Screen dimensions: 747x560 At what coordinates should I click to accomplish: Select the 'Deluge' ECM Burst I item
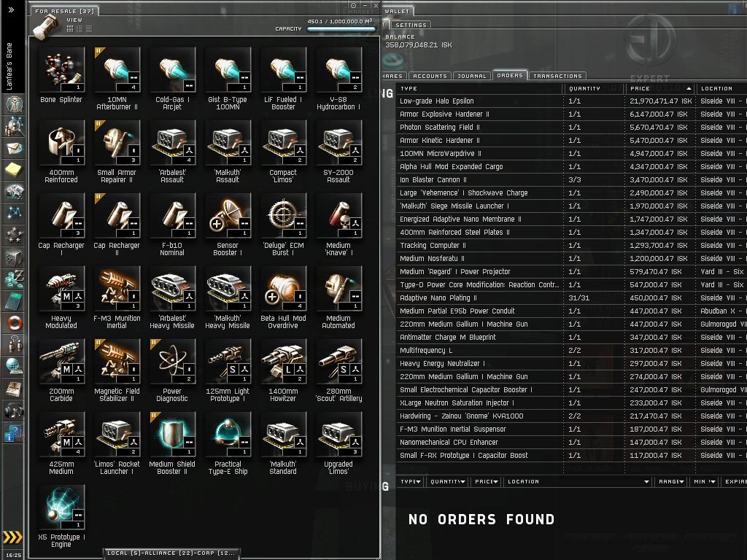pos(283,225)
